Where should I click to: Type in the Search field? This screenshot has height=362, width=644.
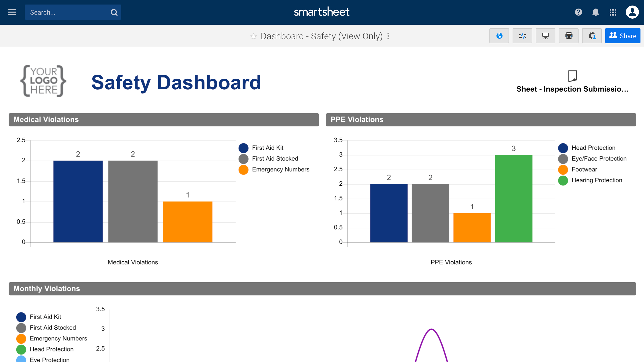point(68,12)
